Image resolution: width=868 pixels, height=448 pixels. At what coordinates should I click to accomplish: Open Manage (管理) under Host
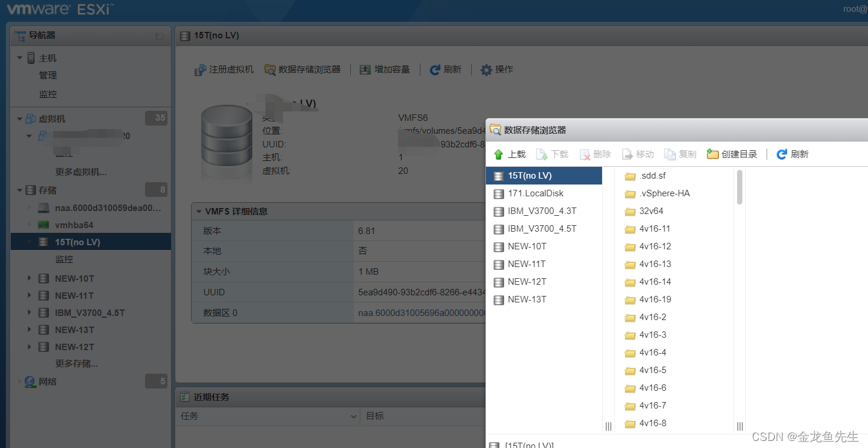tap(48, 75)
